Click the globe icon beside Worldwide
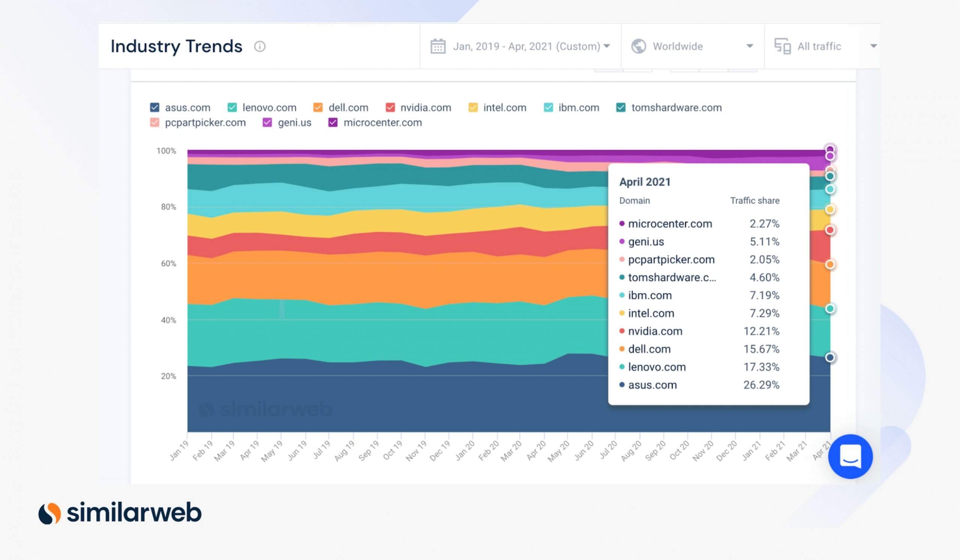The height and width of the screenshot is (560, 960). click(638, 47)
